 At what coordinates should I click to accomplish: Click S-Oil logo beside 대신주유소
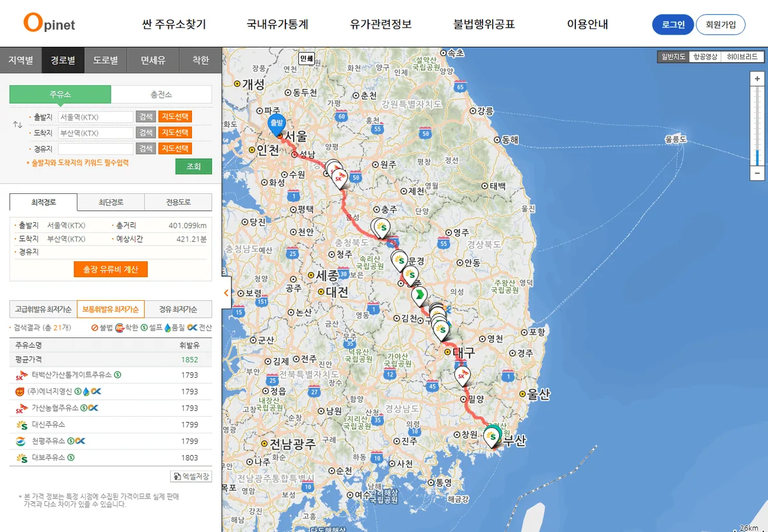22,425
